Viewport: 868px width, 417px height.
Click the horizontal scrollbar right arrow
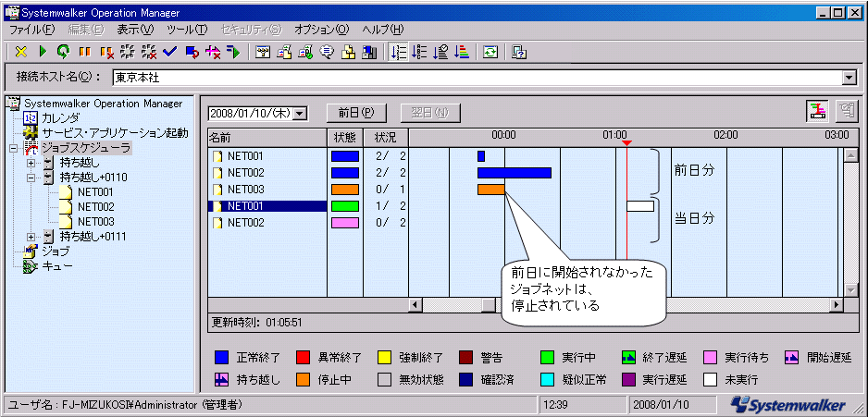click(x=837, y=305)
